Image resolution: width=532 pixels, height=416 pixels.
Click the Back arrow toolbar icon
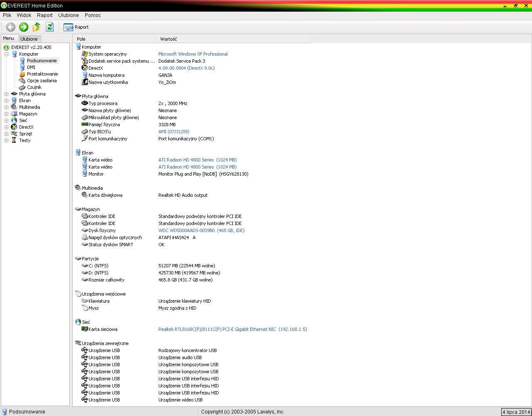[x=11, y=27]
